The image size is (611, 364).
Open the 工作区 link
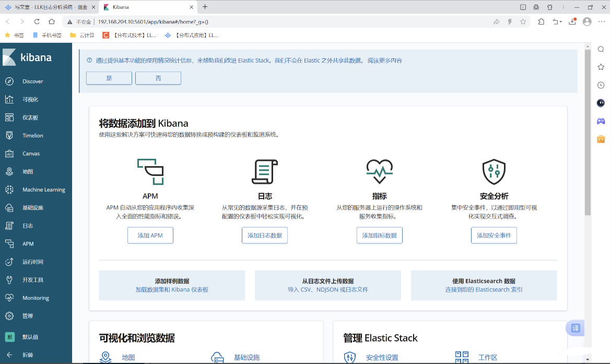click(487, 357)
